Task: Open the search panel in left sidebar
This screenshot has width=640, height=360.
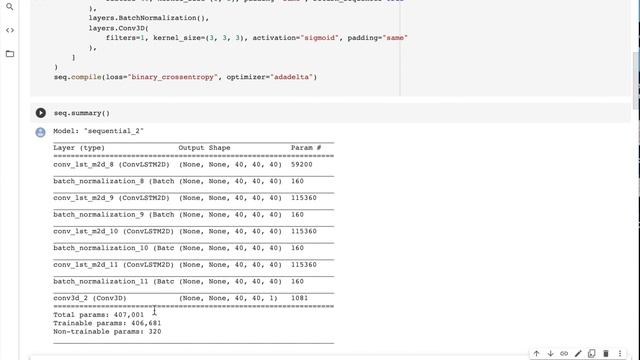Action: [x=10, y=7]
